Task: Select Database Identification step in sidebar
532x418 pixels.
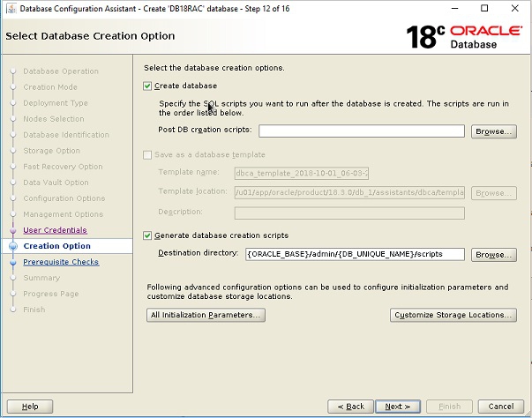Action: pos(66,135)
